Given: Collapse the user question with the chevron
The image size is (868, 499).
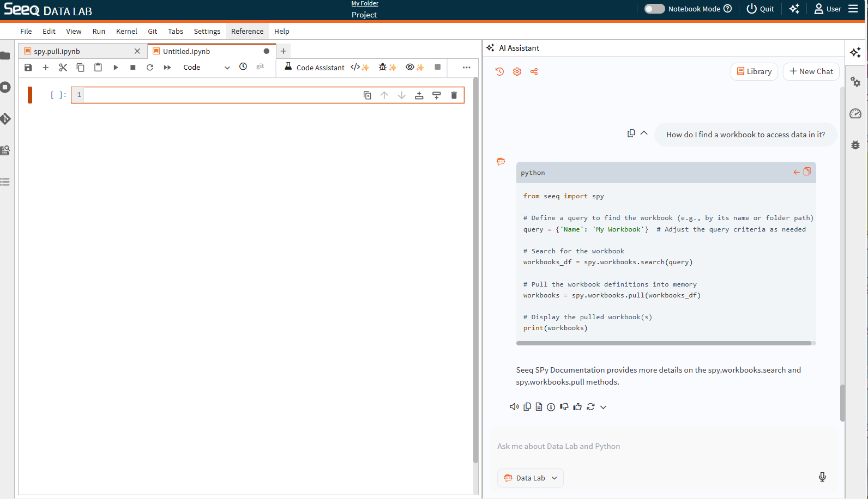Looking at the screenshot, I should [644, 133].
